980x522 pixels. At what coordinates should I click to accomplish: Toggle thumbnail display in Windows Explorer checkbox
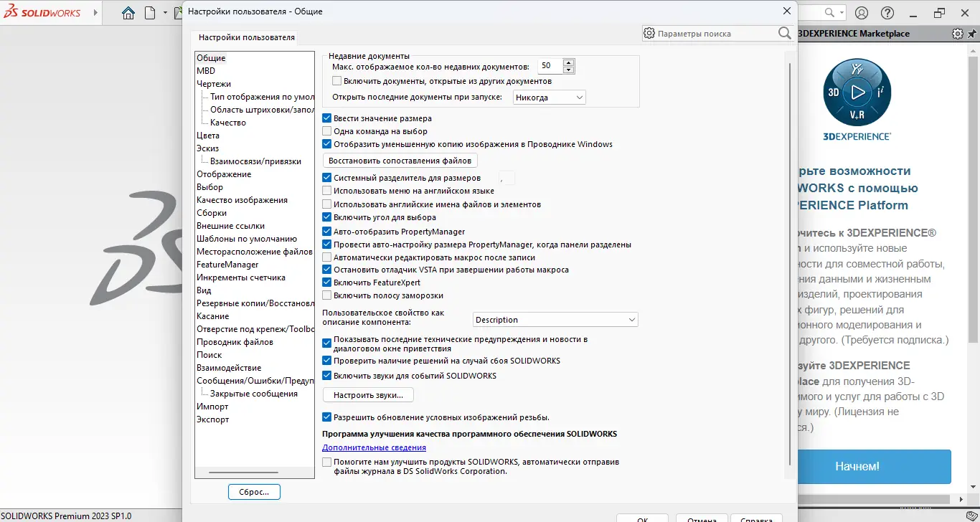click(x=327, y=144)
